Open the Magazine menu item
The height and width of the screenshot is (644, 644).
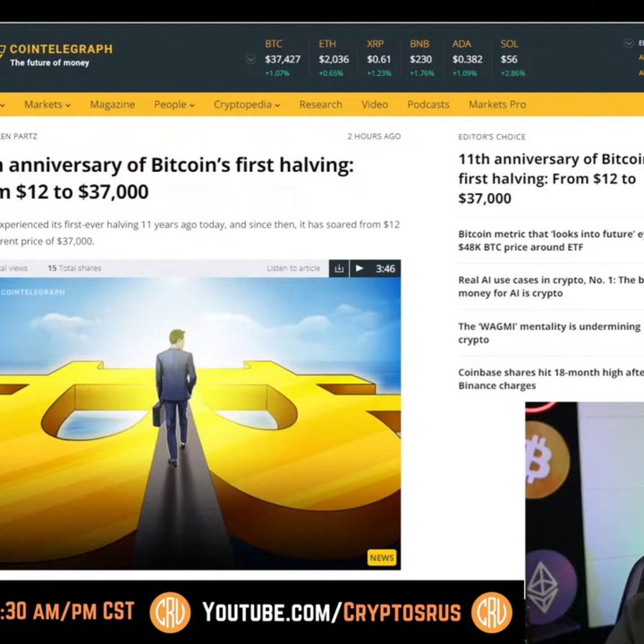pos(112,105)
